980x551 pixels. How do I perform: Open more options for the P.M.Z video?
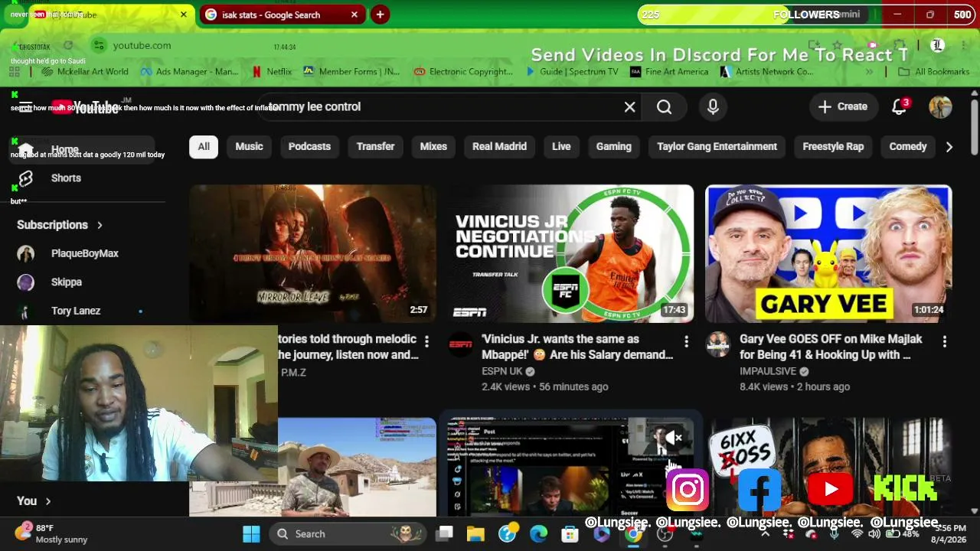426,341
